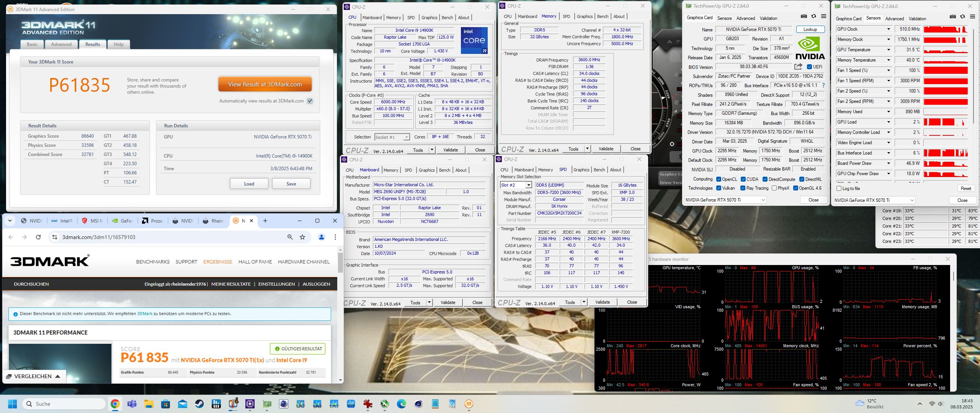Click refresh icon in GPU-Z Sensors window
980x413 pixels.
click(x=962, y=16)
